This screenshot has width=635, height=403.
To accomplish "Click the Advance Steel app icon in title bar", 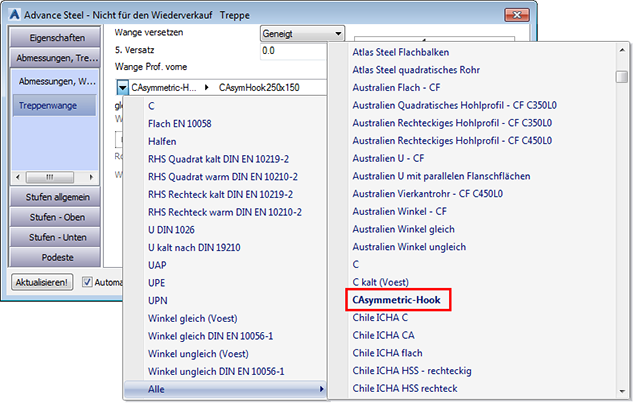I will [x=15, y=15].
